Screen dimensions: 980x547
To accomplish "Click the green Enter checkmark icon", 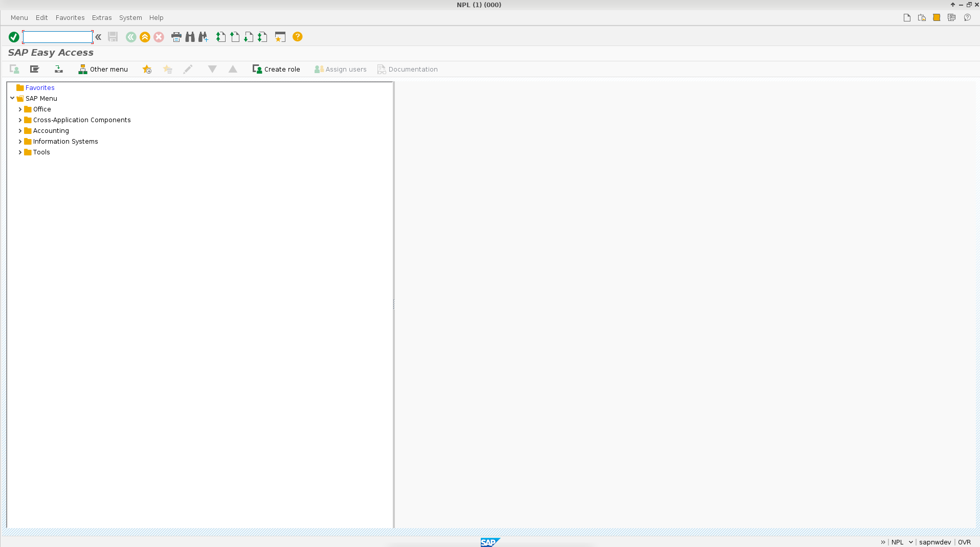I will coord(14,37).
